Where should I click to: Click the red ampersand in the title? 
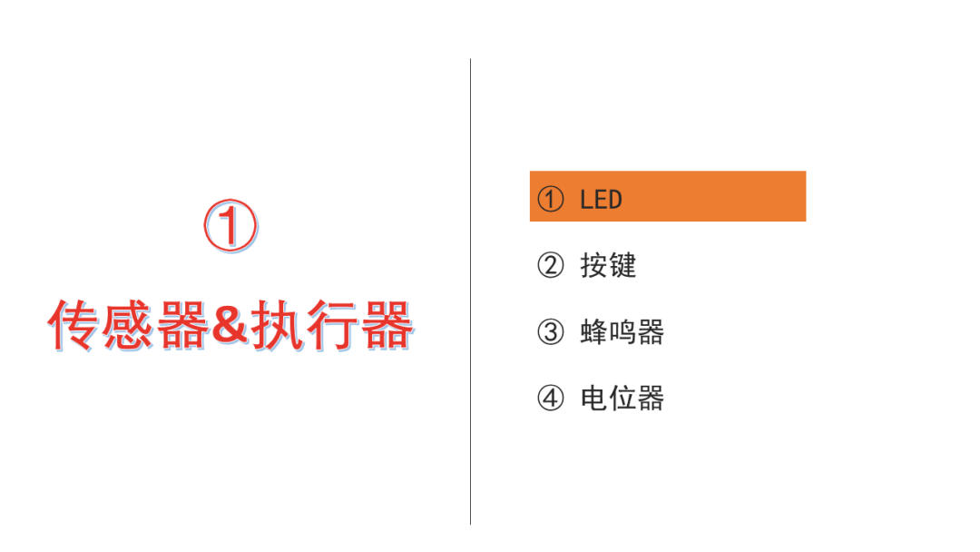230,326
